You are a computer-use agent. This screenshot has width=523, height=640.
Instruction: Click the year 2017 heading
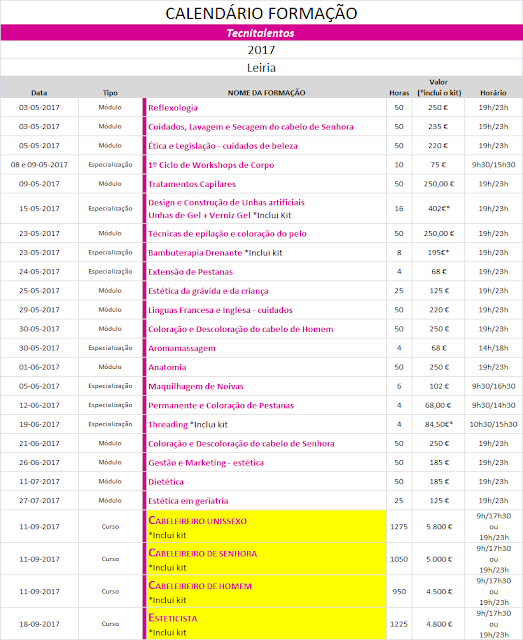coord(261,50)
